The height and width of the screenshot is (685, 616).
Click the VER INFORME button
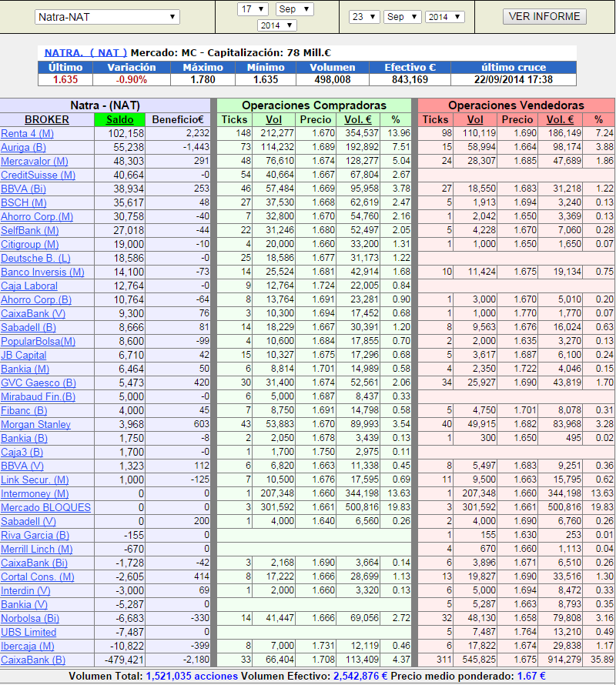tap(545, 16)
